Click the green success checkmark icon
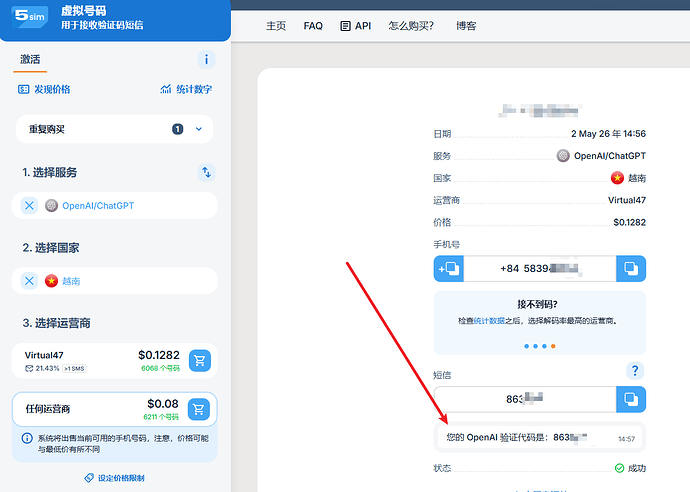The image size is (690, 492). [x=620, y=468]
